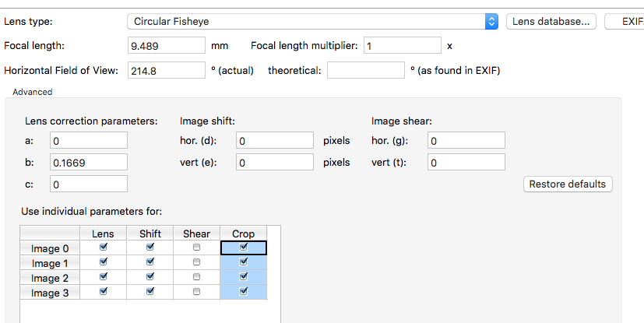Select the Image 1 row header
The width and height of the screenshot is (644, 323).
coord(50,264)
